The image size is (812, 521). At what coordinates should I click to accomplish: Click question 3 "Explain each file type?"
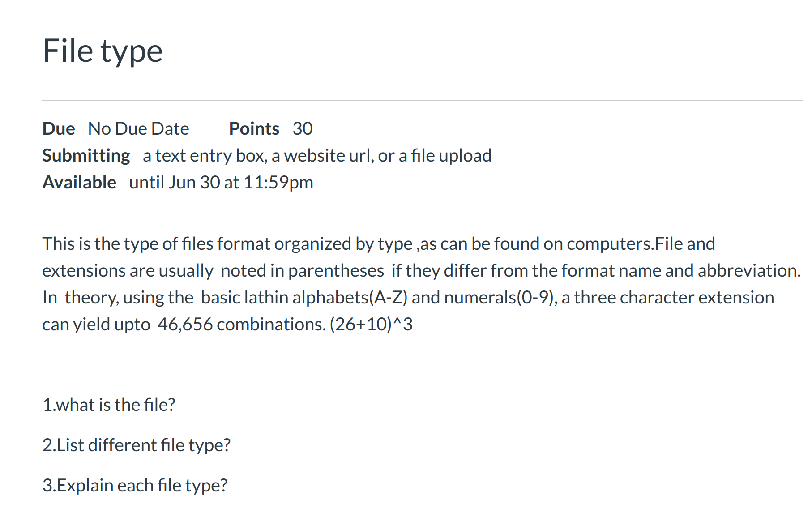(135, 486)
